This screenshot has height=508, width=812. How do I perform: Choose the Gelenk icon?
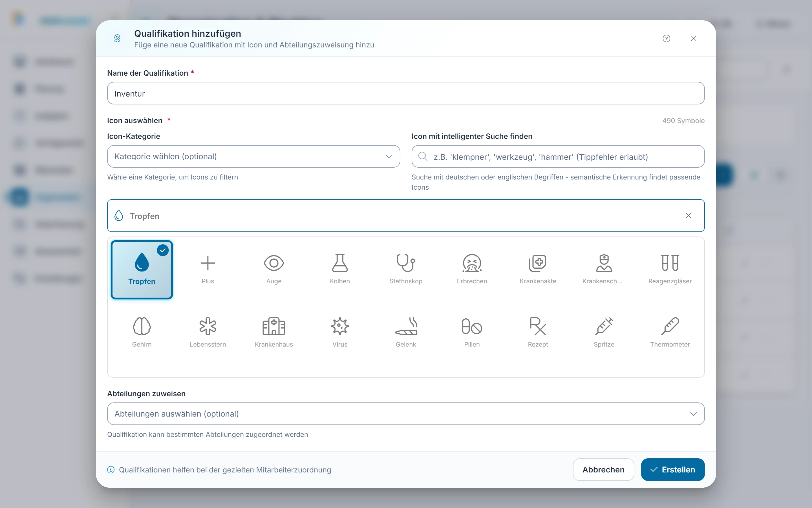click(406, 333)
